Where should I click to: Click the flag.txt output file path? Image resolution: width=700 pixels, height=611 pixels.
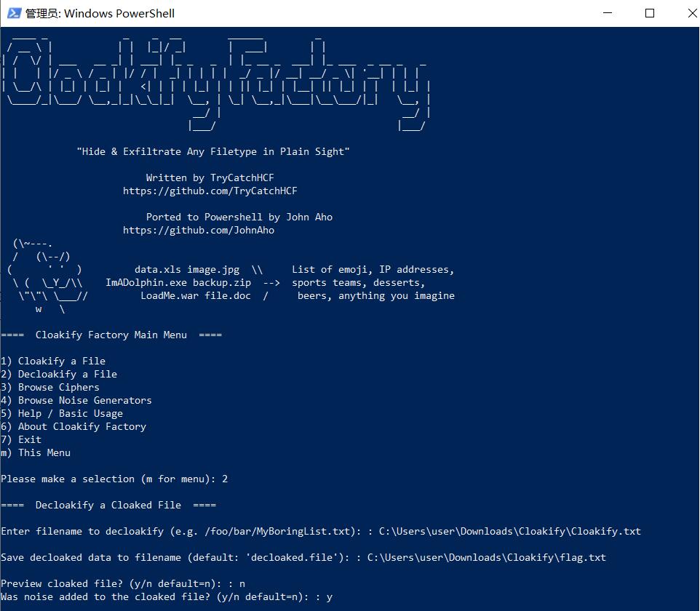[486, 558]
